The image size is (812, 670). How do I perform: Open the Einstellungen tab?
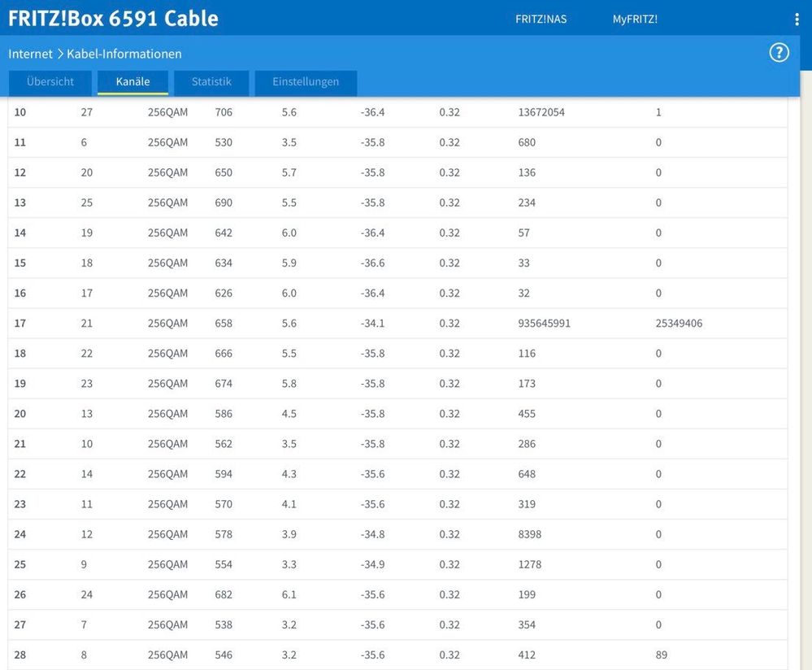click(306, 82)
